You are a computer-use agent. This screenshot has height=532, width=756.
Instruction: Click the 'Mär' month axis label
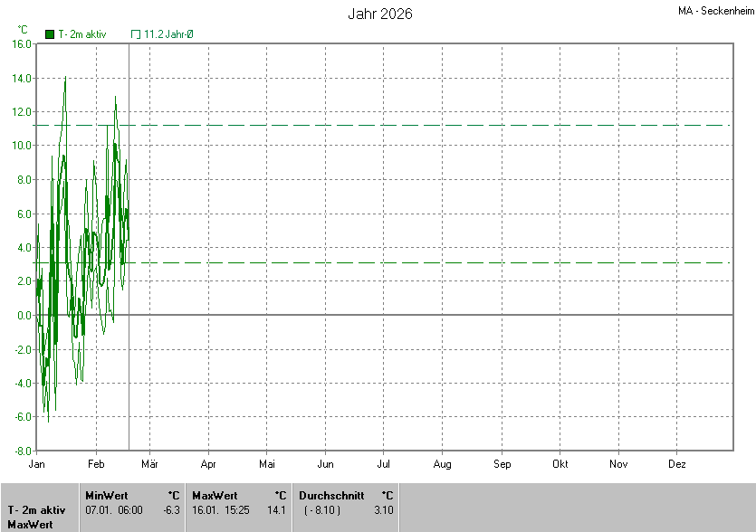coord(149,464)
